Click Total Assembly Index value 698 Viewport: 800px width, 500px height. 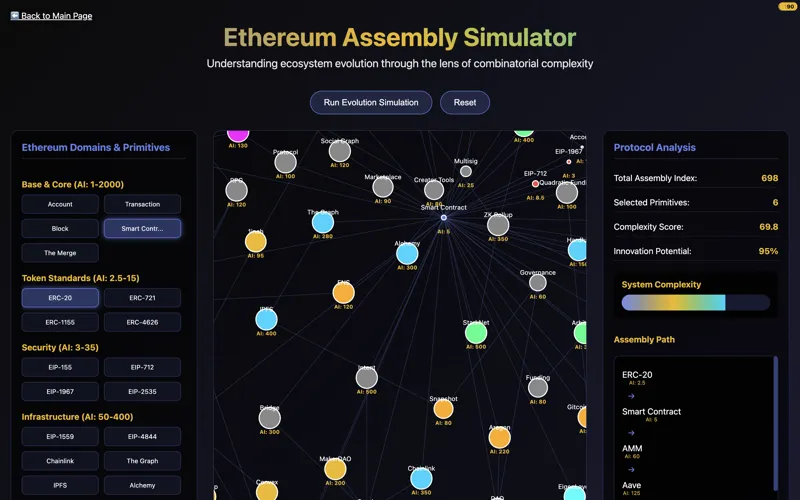tap(769, 178)
